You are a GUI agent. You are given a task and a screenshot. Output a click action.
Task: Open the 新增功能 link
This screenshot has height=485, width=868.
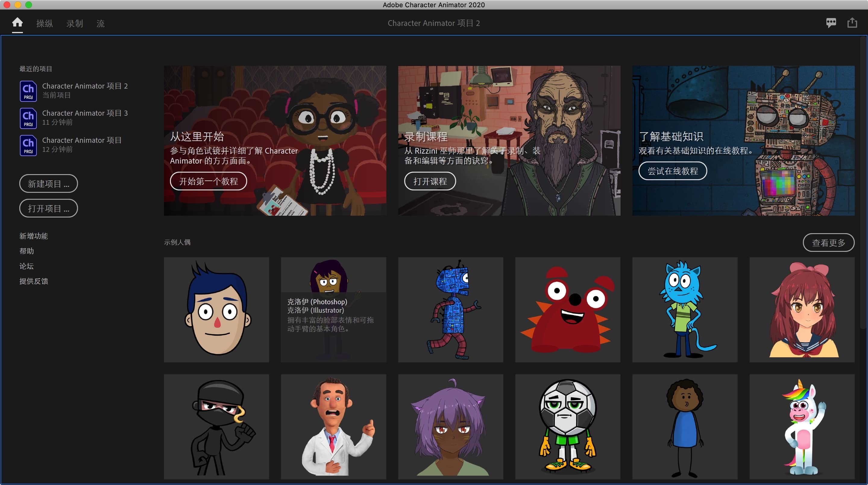[x=34, y=236]
